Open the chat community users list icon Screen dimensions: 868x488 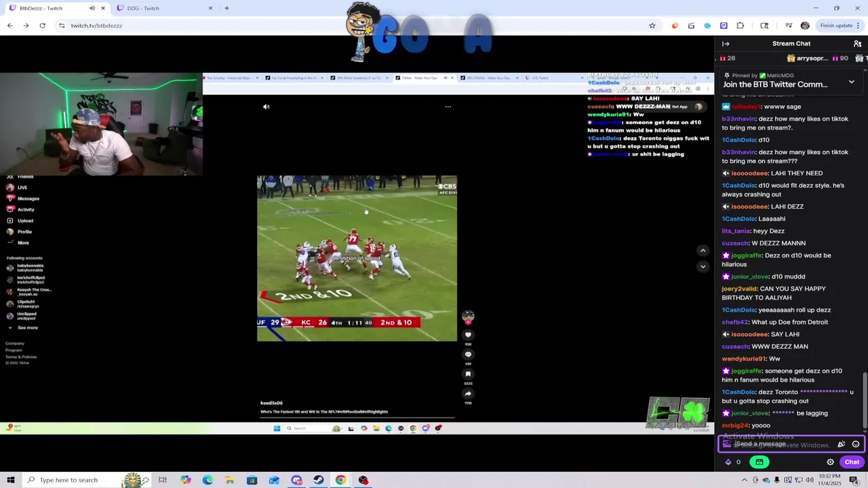tap(857, 43)
